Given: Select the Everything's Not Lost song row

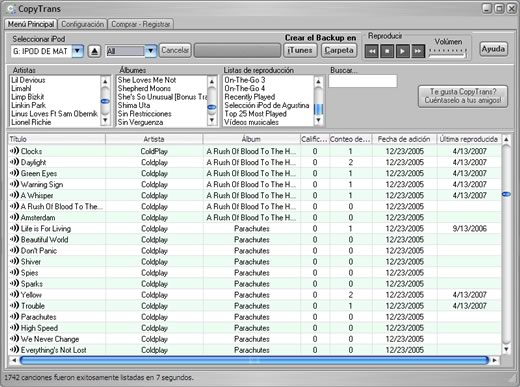Looking at the screenshot, I should (x=254, y=350).
